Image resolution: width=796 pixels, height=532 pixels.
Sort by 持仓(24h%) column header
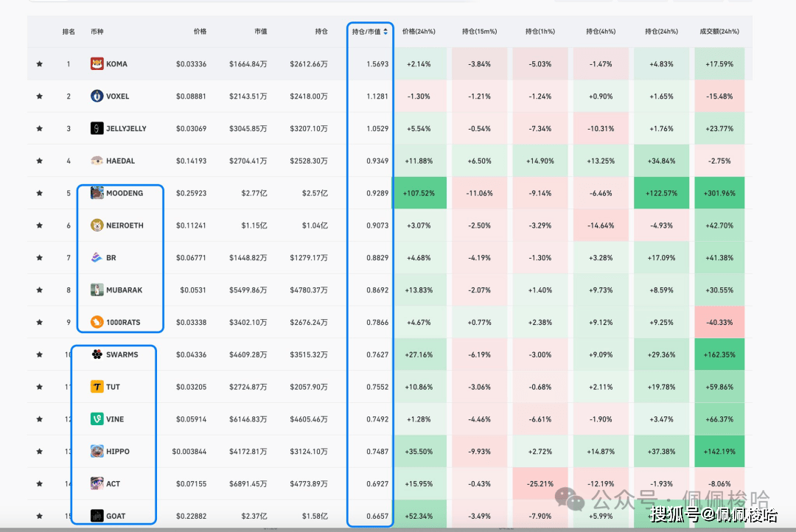tap(661, 32)
